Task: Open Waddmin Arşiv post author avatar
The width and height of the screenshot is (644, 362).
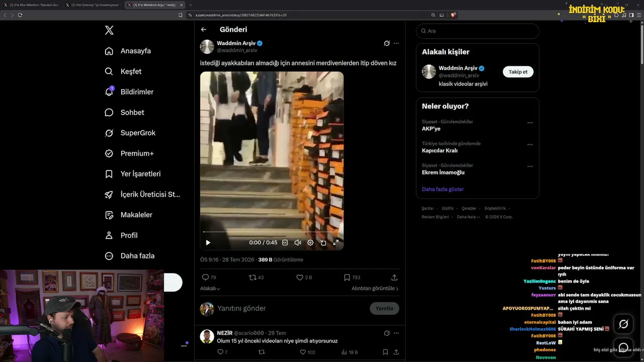Action: click(207, 46)
